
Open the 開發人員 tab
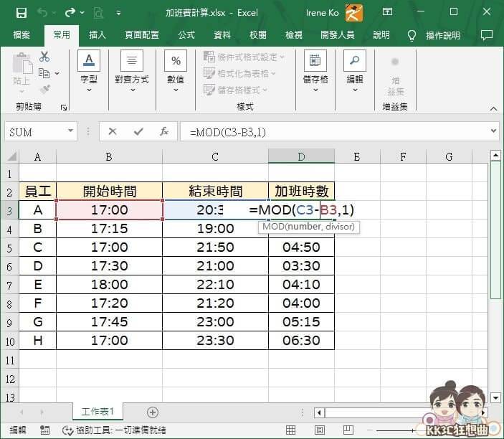(338, 34)
